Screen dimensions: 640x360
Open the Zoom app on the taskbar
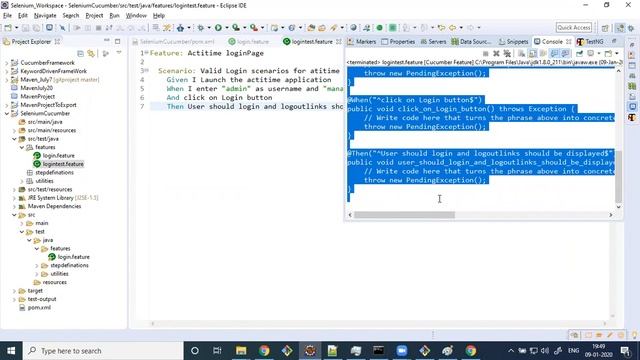402,351
